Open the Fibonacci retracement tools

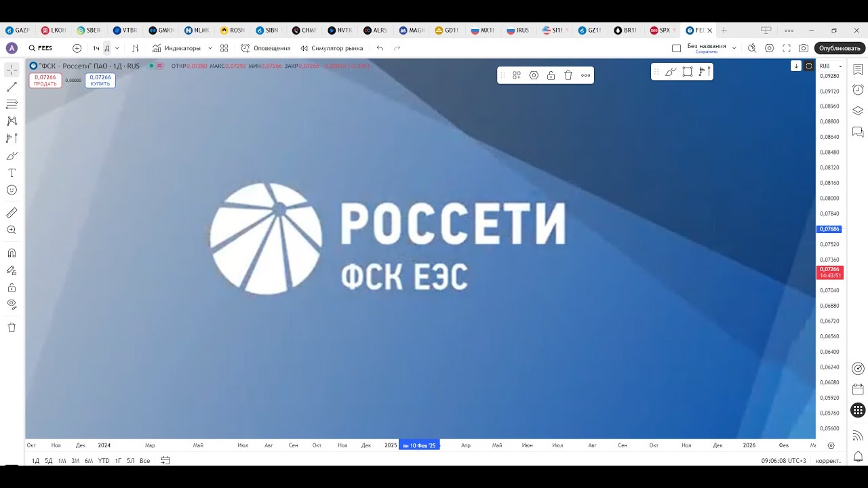pyautogui.click(x=12, y=104)
